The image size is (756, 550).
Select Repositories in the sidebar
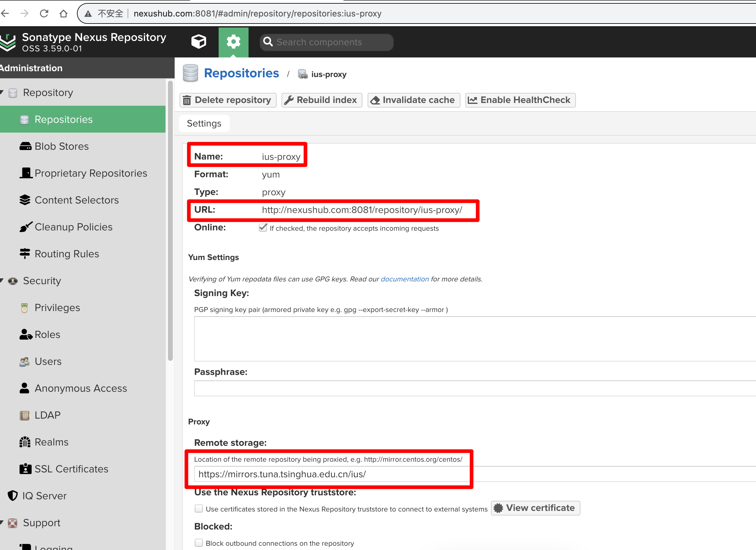click(x=83, y=119)
